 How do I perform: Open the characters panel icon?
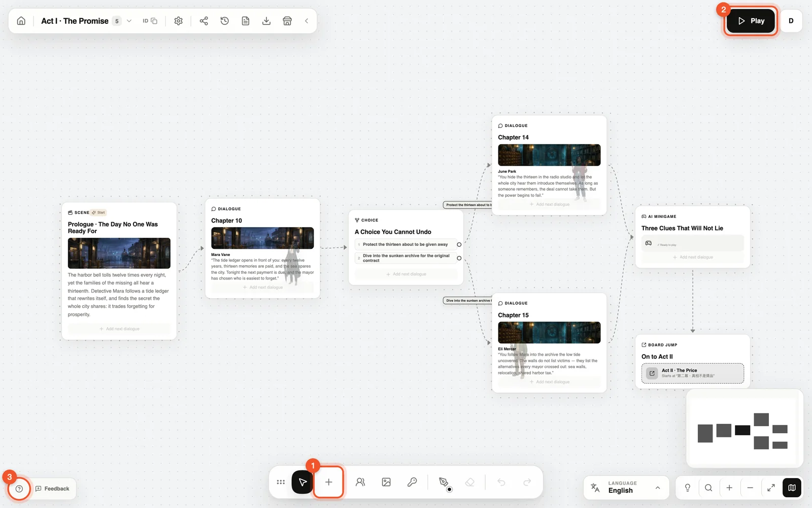click(x=360, y=482)
